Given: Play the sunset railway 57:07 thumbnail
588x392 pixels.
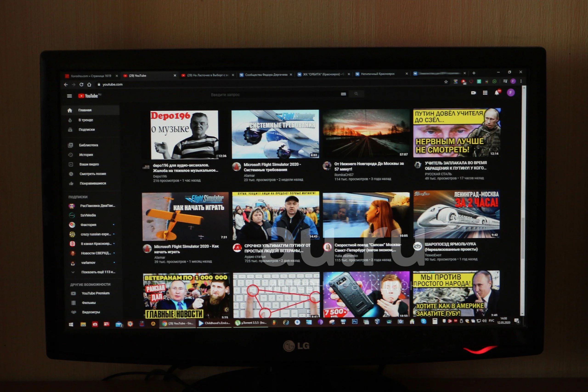Looking at the screenshot, I should point(366,133).
